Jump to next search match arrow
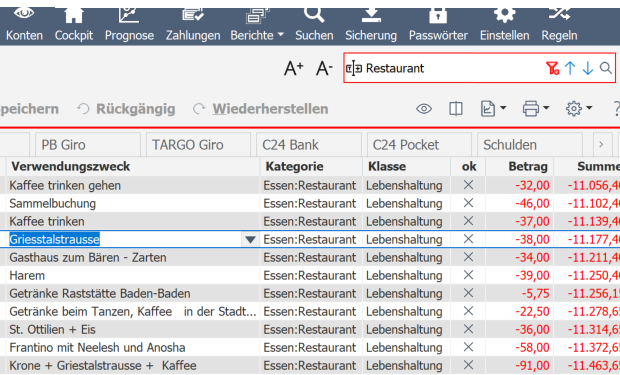Image resolution: width=620 pixels, height=375 pixels. [x=588, y=68]
